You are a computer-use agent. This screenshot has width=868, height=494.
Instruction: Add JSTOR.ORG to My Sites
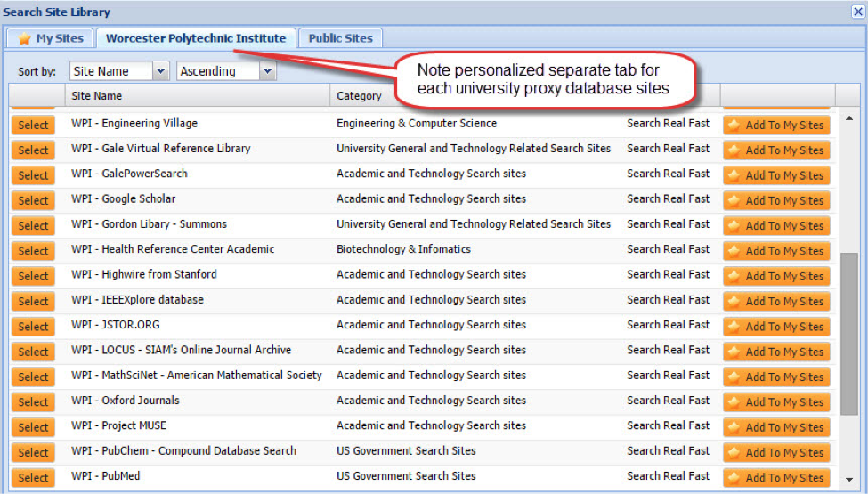(776, 327)
